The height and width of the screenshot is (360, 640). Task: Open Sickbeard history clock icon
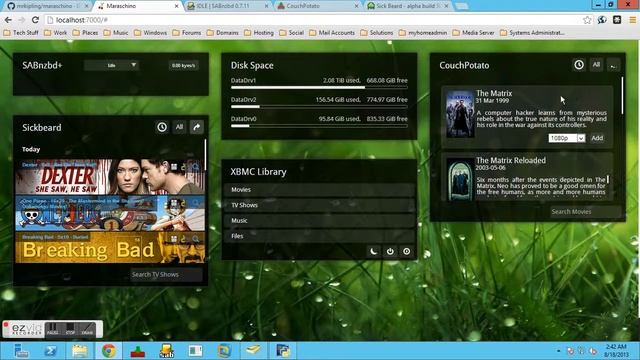[x=162, y=127]
